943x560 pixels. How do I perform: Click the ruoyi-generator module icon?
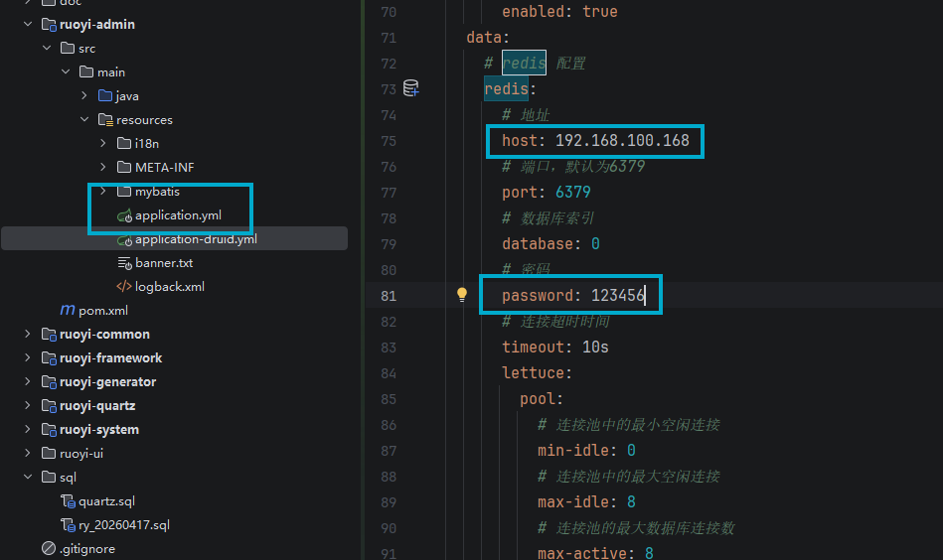click(49, 381)
